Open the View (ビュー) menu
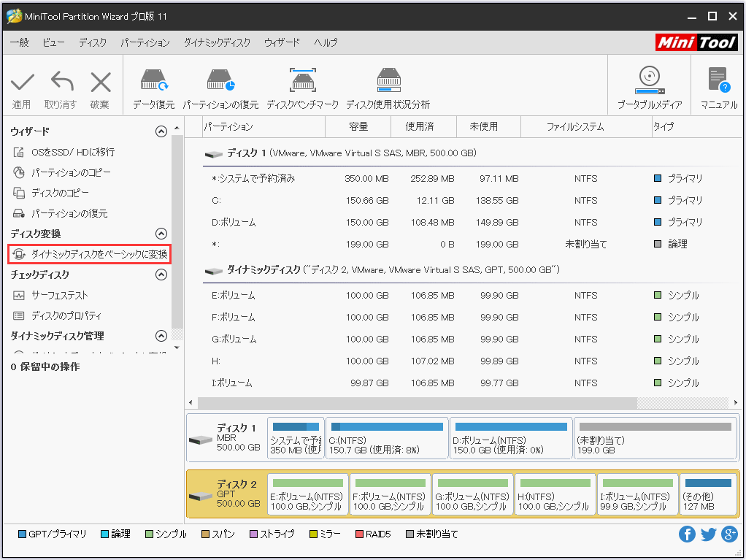The height and width of the screenshot is (560, 746). pos(53,42)
